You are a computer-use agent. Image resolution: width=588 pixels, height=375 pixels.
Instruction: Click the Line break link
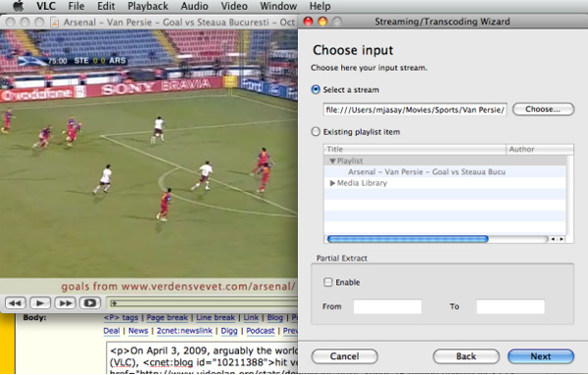[x=216, y=317]
